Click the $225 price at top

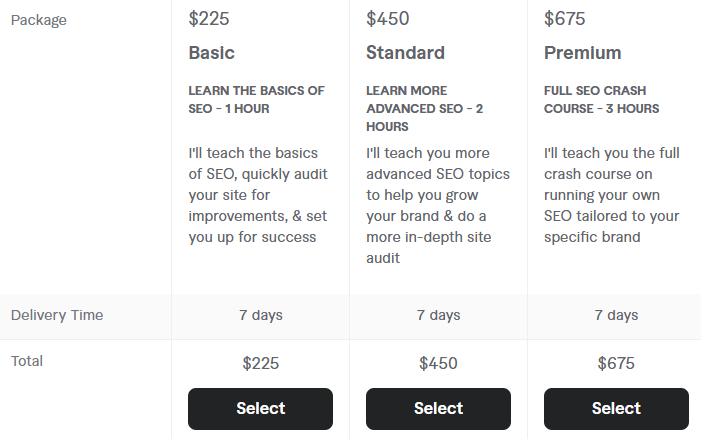(209, 19)
